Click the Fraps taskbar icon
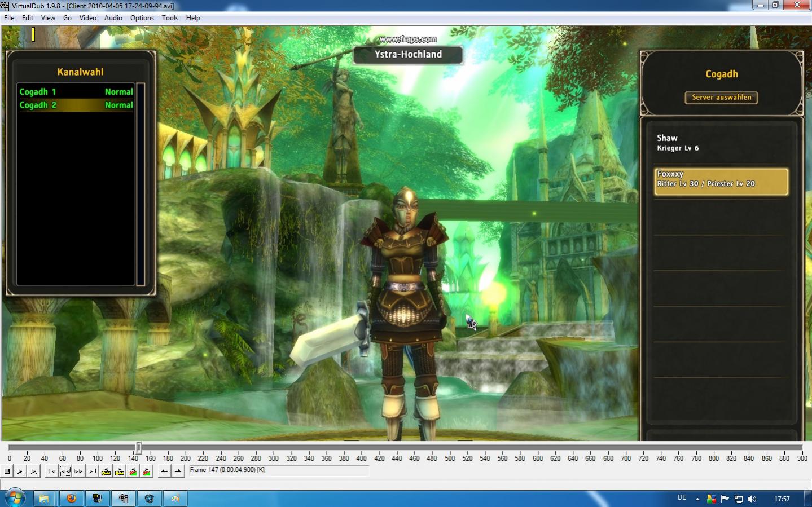Image resolution: width=812 pixels, height=507 pixels. click(97, 499)
